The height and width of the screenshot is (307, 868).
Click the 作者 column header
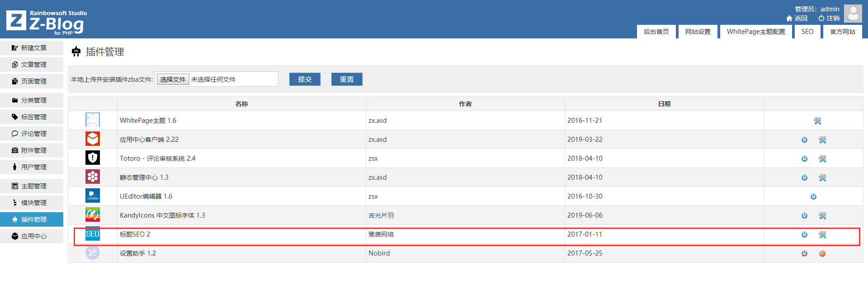(465, 104)
